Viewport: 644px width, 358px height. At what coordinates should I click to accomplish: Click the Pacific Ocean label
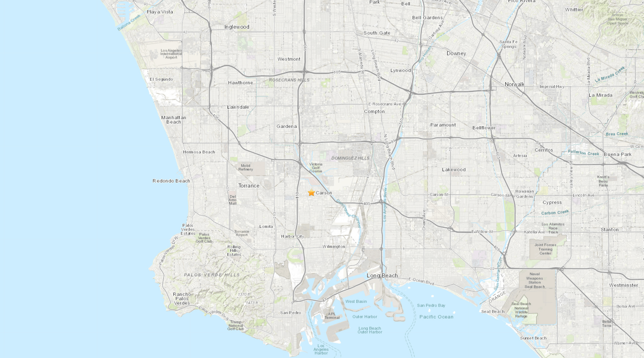(x=436, y=317)
